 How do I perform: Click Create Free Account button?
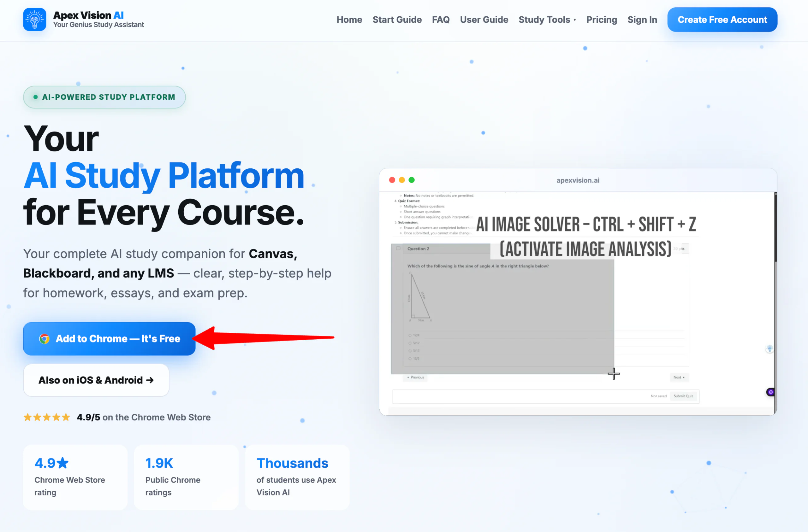coord(722,20)
